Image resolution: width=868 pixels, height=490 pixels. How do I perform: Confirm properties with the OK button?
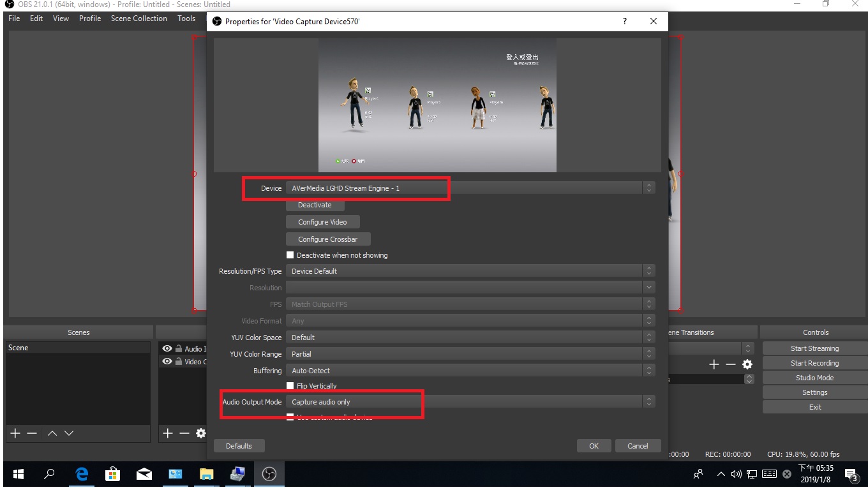point(594,446)
